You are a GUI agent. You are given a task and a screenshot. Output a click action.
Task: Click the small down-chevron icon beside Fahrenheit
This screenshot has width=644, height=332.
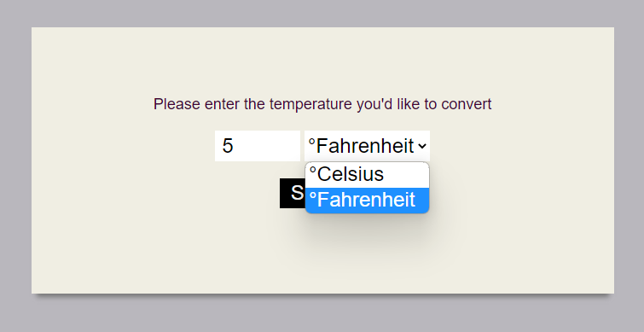click(x=422, y=146)
